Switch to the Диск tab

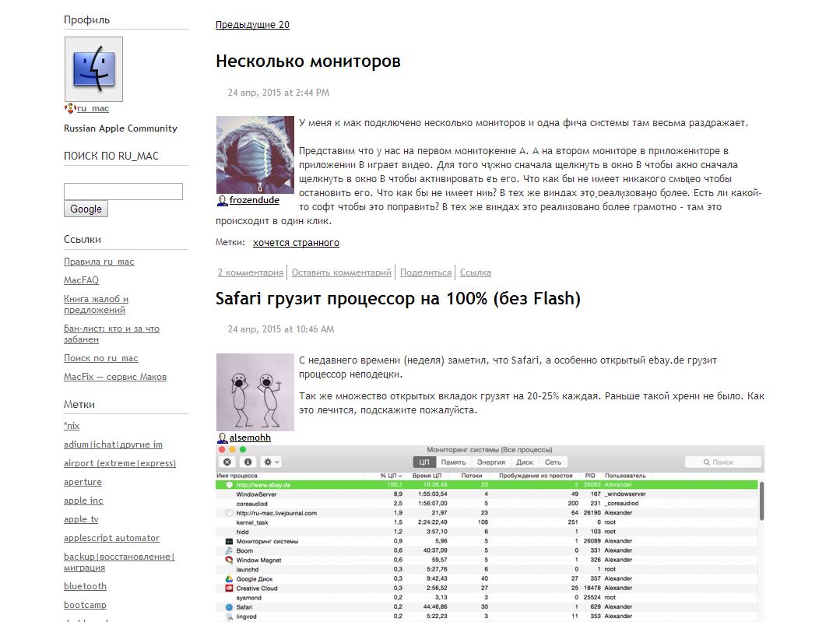(x=525, y=462)
